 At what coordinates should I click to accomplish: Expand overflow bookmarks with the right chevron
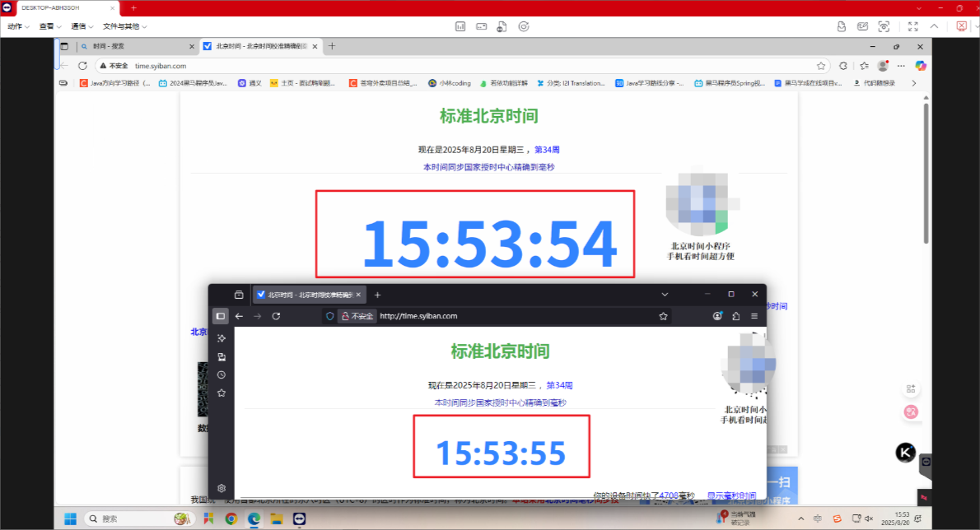[914, 82]
